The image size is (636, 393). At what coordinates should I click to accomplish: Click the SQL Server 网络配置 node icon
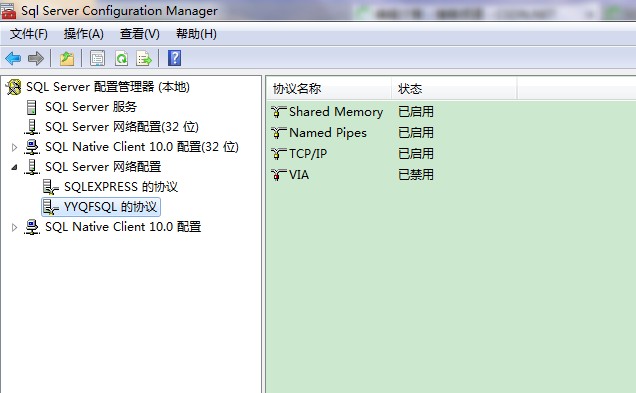click(x=32, y=167)
